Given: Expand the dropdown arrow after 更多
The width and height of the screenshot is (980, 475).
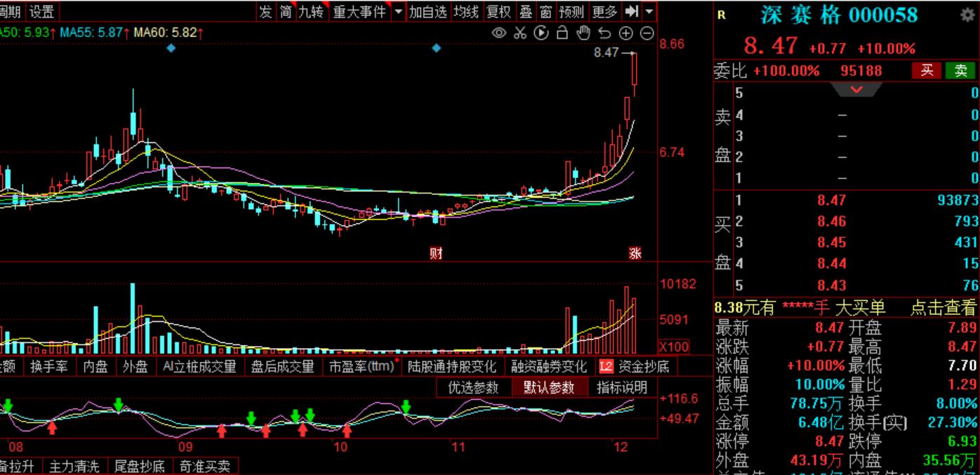Looking at the screenshot, I should point(649,11).
